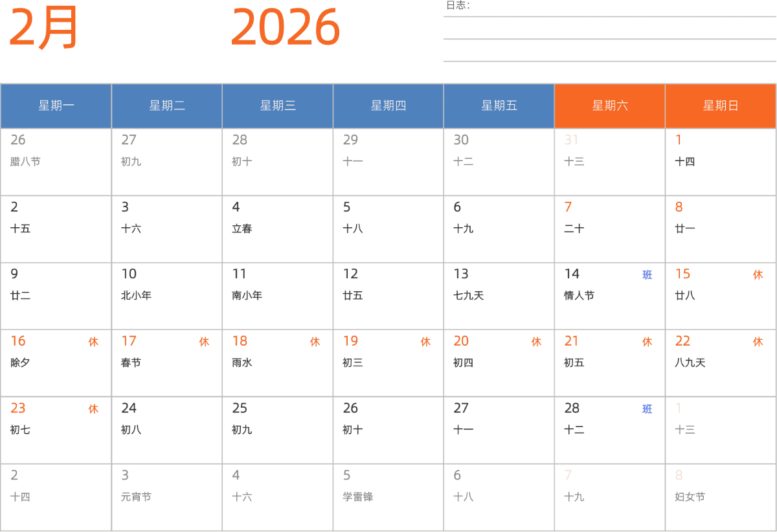Click the 初五 label on February 21
777x532 pixels.
tap(574, 362)
